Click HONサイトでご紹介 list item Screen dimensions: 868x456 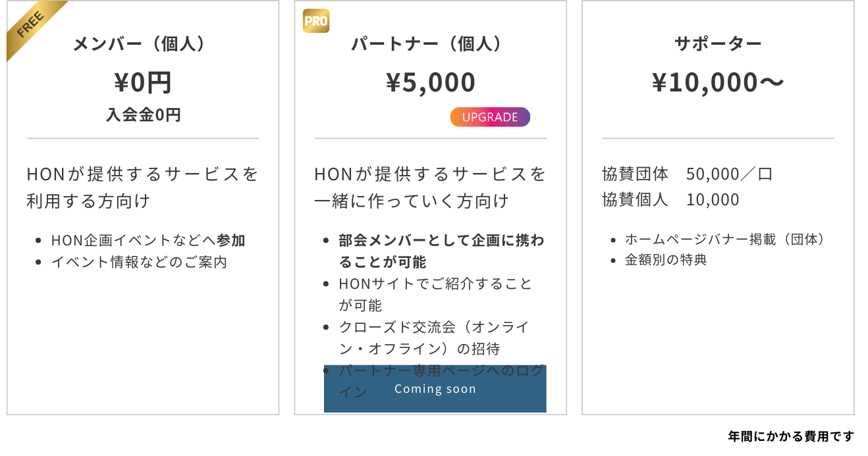436,294
